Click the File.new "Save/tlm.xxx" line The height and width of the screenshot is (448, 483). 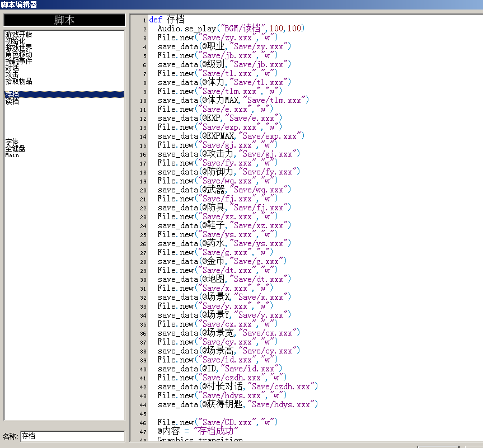tap(219, 91)
